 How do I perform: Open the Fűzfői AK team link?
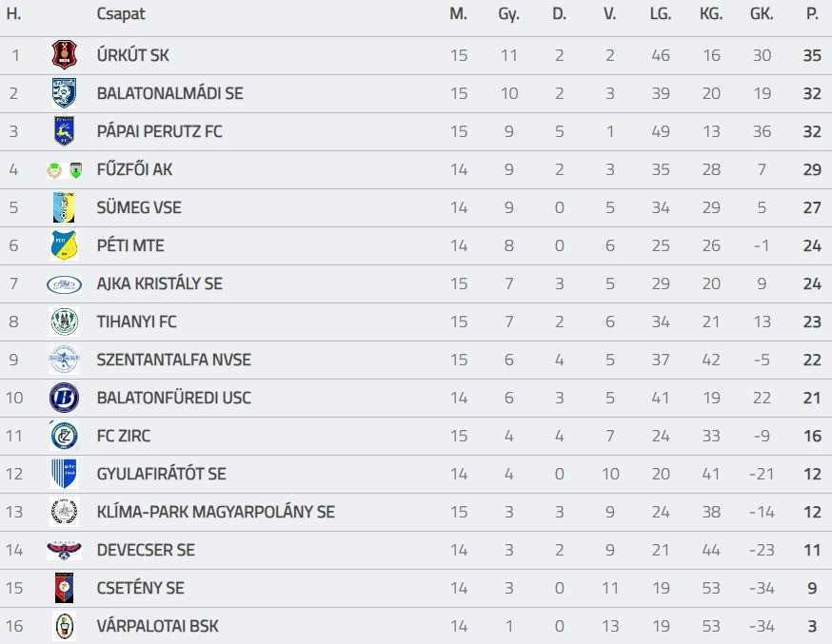tap(134, 169)
